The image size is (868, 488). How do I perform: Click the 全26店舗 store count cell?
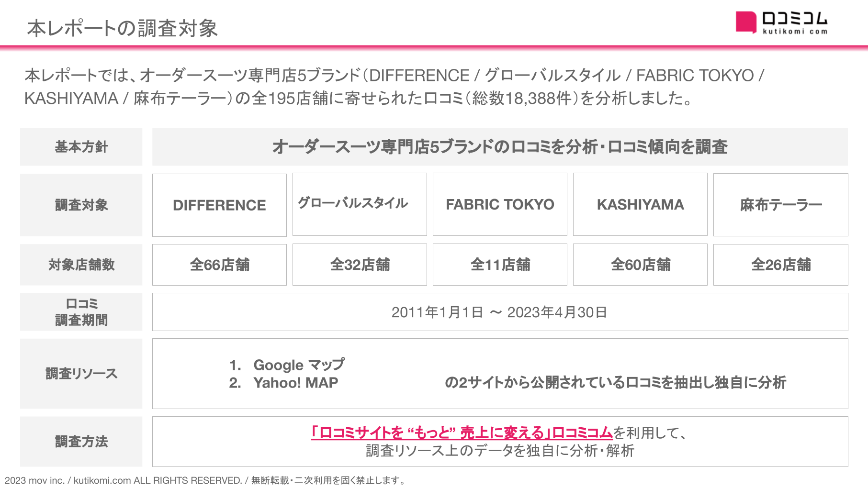(780, 265)
